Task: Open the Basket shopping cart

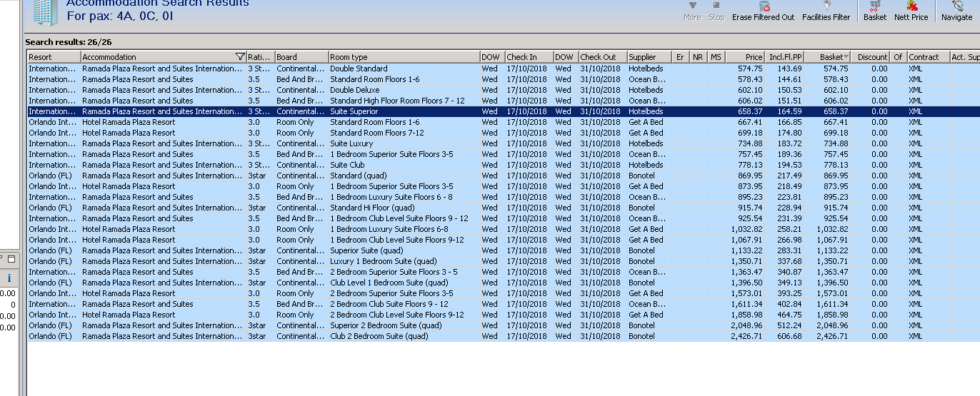Action: [x=875, y=5]
